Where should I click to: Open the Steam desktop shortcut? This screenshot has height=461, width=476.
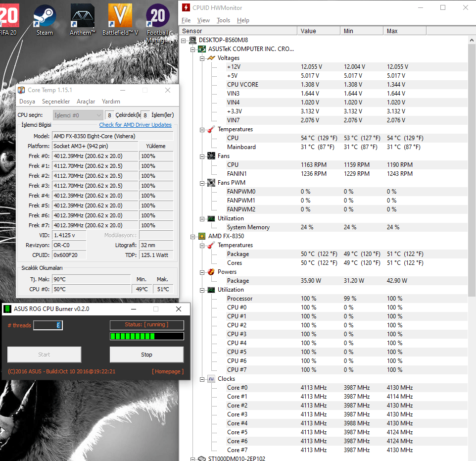tap(45, 19)
